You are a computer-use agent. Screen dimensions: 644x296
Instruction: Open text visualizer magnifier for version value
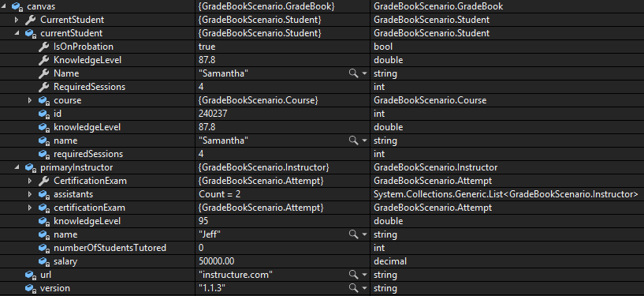(x=353, y=288)
